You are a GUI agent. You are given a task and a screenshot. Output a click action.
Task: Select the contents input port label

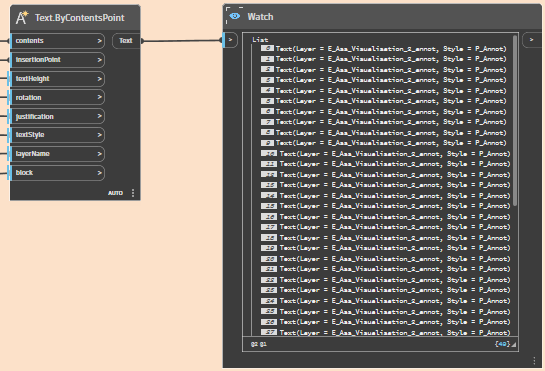click(x=30, y=41)
